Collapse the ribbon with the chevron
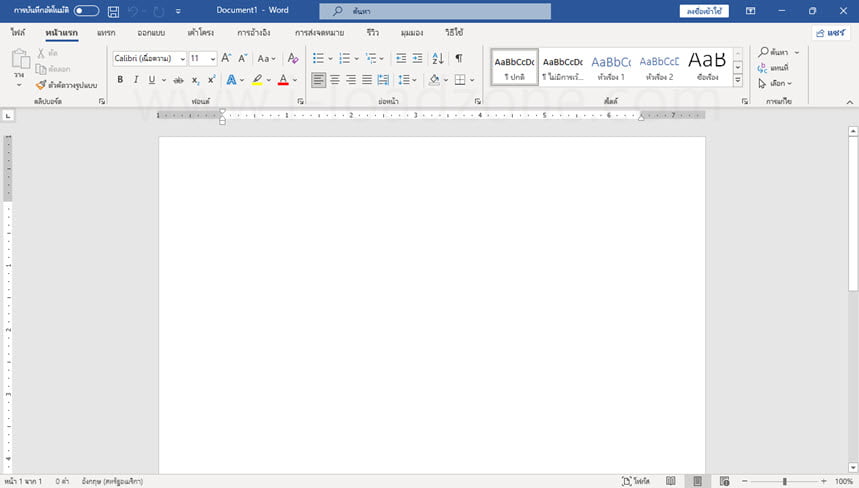 850,102
